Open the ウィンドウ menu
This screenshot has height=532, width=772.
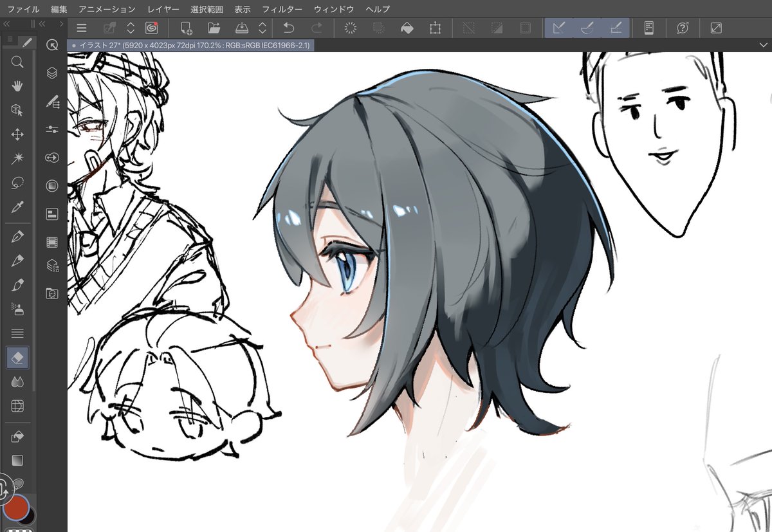coord(334,9)
